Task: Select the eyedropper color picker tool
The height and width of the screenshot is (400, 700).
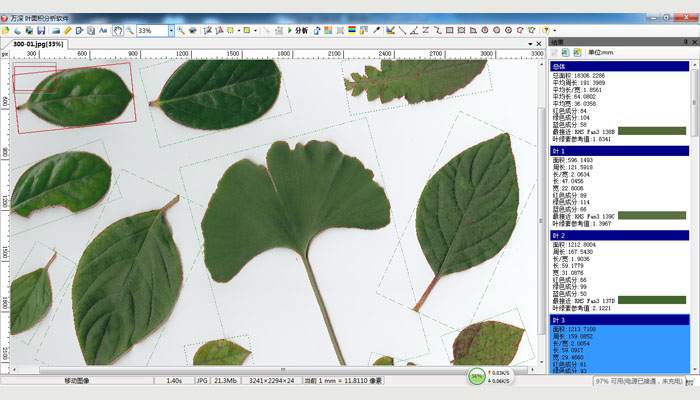Action: coord(376,31)
